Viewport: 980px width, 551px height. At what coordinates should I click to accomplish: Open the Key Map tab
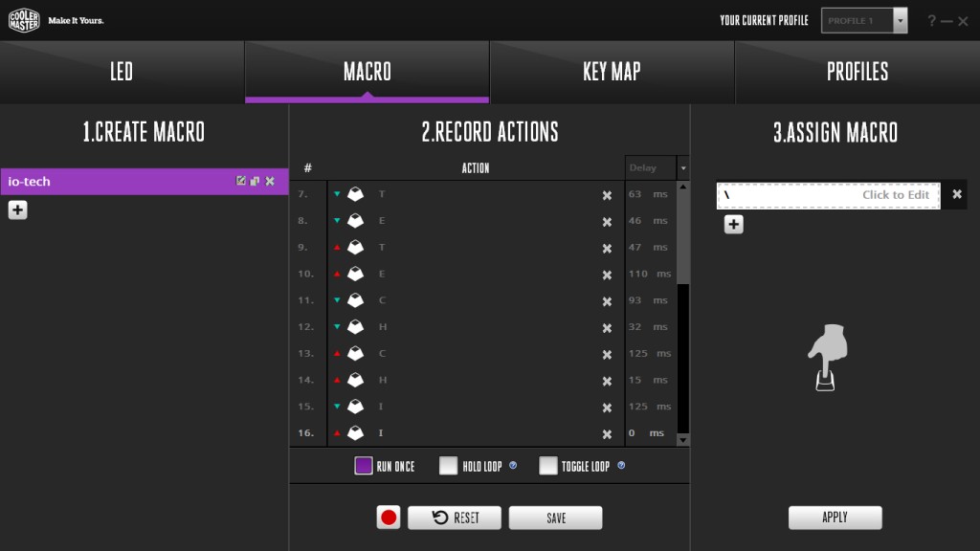pyautogui.click(x=612, y=72)
